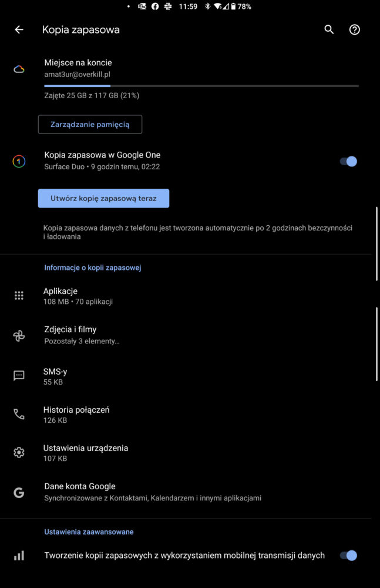Open search with the magnifier icon

pos(329,29)
